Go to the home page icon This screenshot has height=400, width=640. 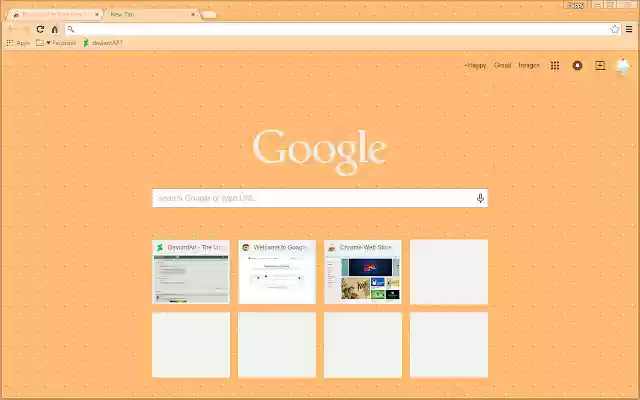[x=55, y=29]
